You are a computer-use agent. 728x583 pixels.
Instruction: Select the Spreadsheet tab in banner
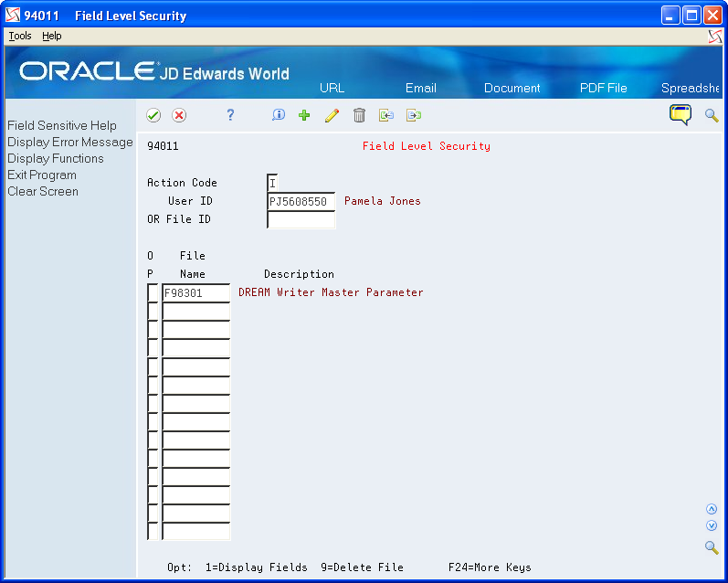coord(690,88)
